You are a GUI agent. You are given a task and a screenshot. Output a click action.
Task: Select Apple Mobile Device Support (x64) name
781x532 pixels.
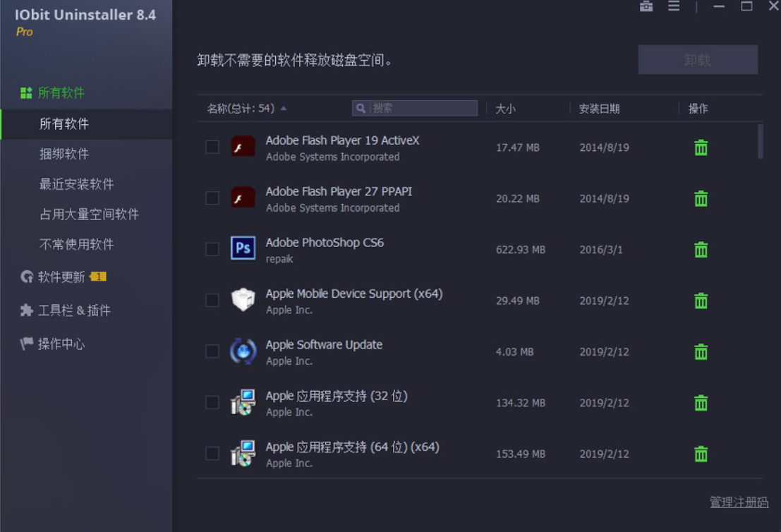pyautogui.click(x=354, y=294)
